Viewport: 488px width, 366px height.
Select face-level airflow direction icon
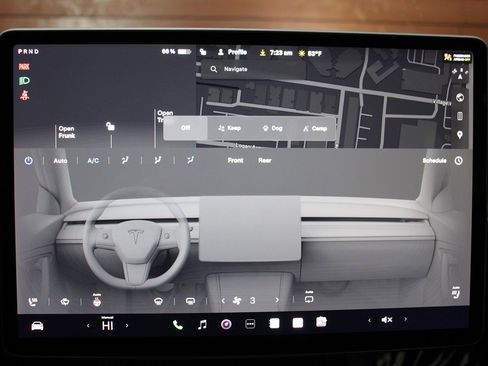pyautogui.click(x=158, y=160)
